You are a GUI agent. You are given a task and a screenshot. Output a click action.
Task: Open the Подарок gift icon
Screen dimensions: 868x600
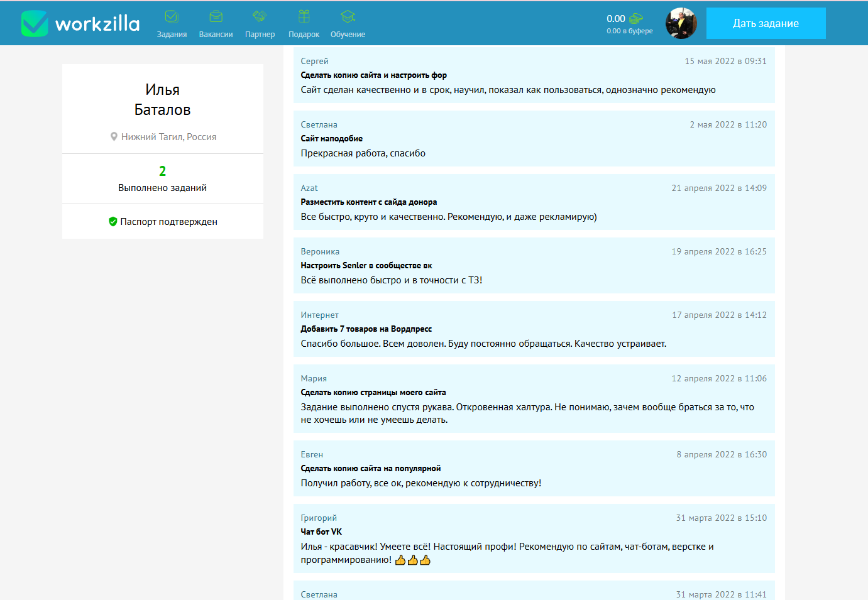[x=304, y=17]
